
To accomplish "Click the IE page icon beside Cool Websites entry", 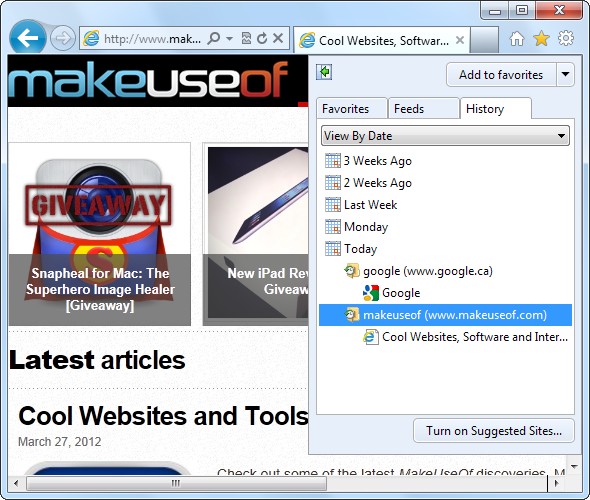I will (371, 337).
